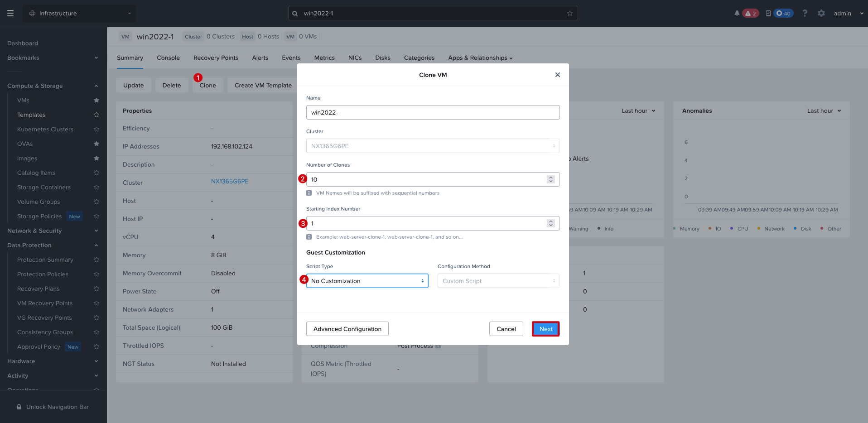
Task: Open the settings gear icon
Action: (821, 13)
